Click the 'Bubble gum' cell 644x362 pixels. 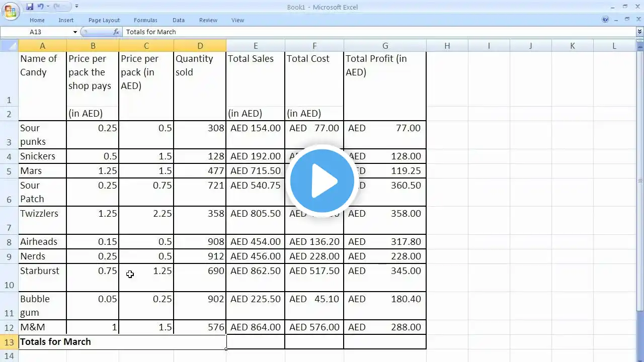(42, 306)
